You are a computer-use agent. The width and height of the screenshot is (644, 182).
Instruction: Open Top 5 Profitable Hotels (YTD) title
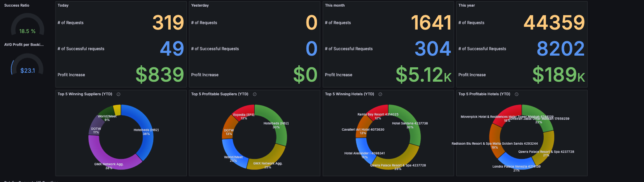pos(484,94)
